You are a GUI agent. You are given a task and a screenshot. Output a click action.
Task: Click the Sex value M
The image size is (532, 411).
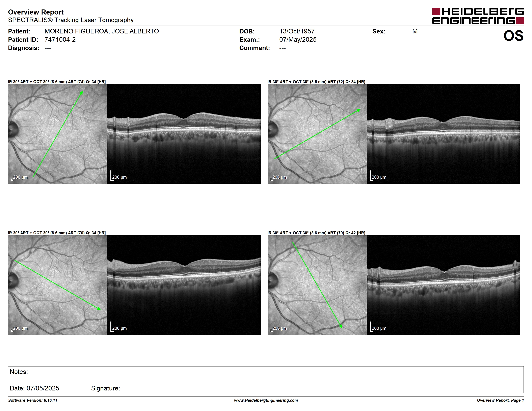point(415,31)
